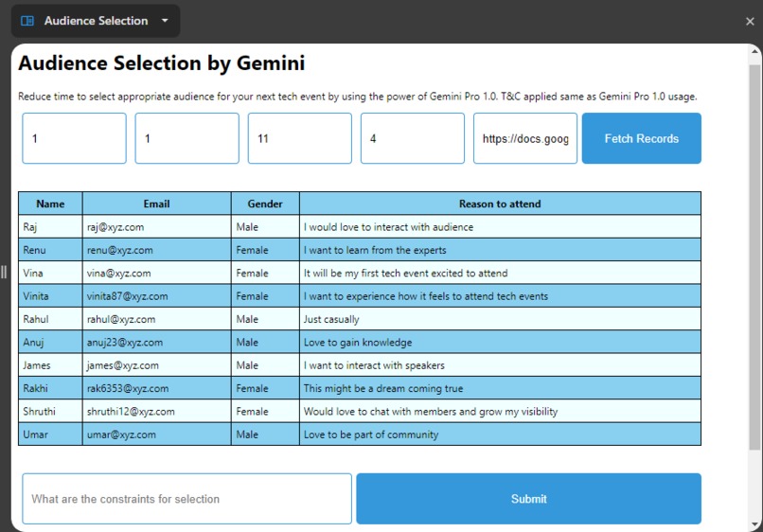763x532 pixels.
Task: Click the Email column header
Action: [x=157, y=204]
